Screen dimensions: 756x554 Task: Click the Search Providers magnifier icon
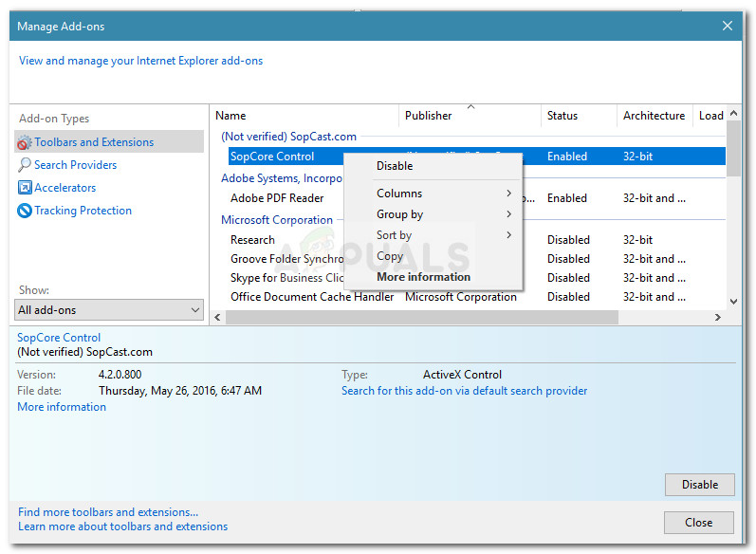tap(25, 165)
